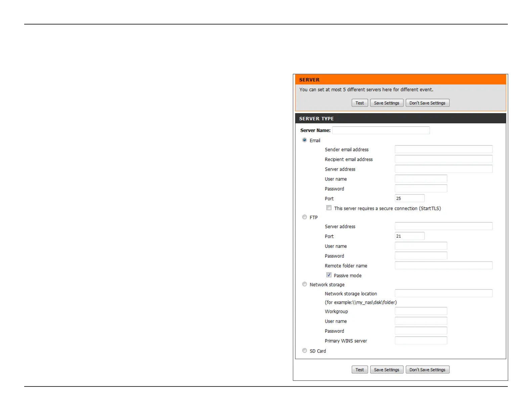Click the bottom Don't Save Settings button
The width and height of the screenshot is (532, 411).
click(x=428, y=370)
